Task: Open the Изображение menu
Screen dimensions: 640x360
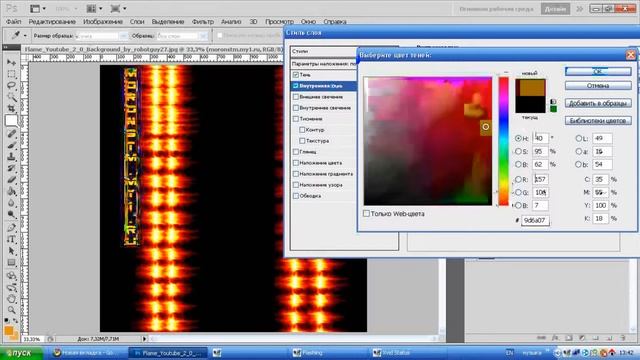Action: (103, 21)
